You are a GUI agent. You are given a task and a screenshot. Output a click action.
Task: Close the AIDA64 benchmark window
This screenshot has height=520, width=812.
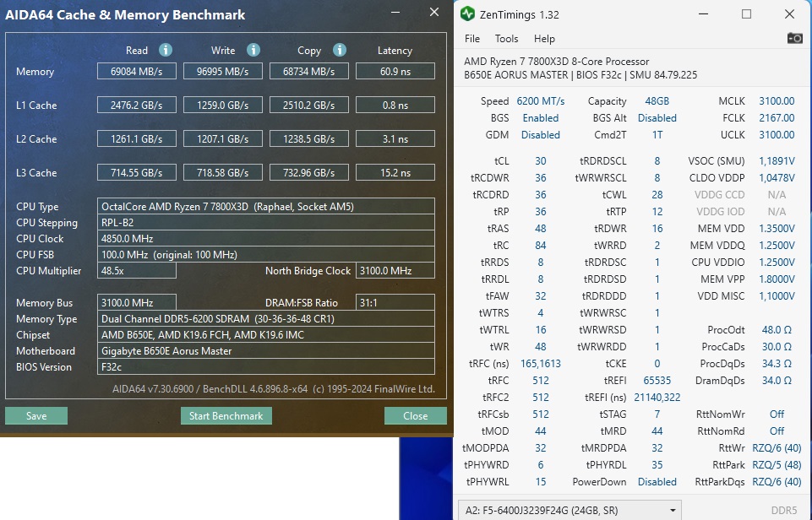click(x=434, y=12)
